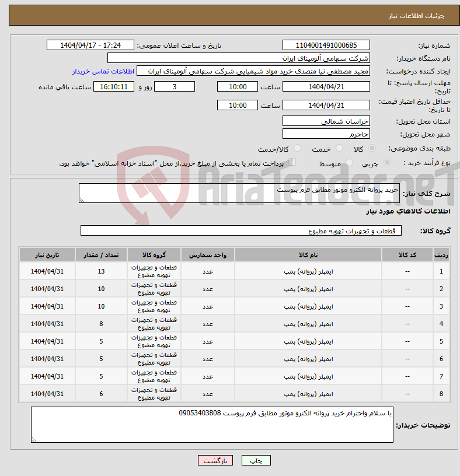
Task: Click the نام کالا column header
Action: coord(308,255)
